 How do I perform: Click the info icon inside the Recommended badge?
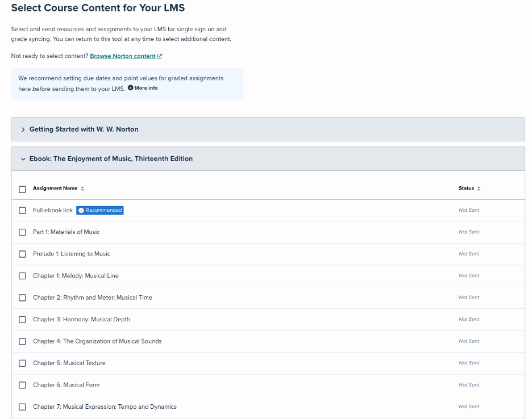point(80,210)
